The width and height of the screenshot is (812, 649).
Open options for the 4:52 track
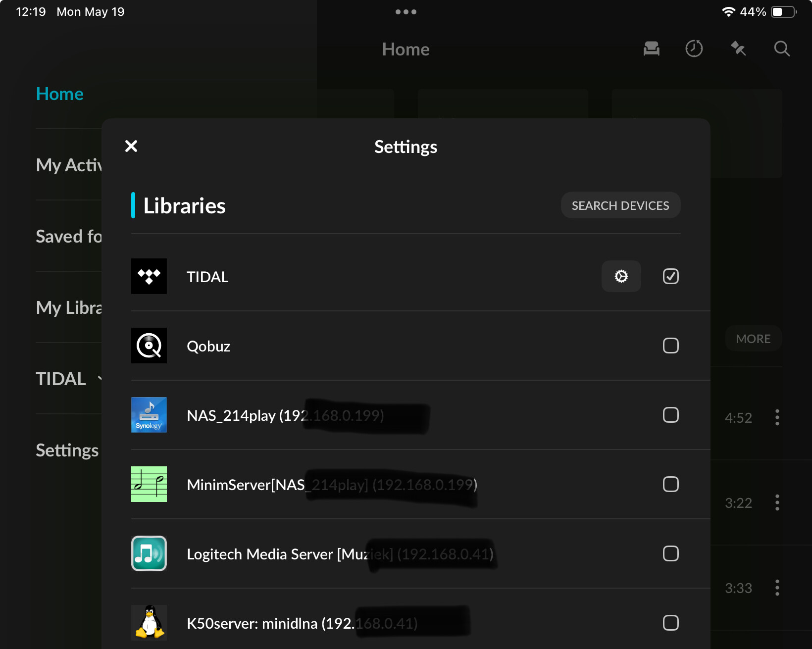(777, 417)
